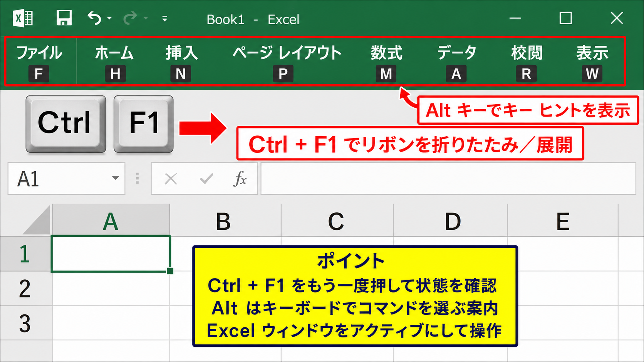Click cell A3

[x=111, y=323]
